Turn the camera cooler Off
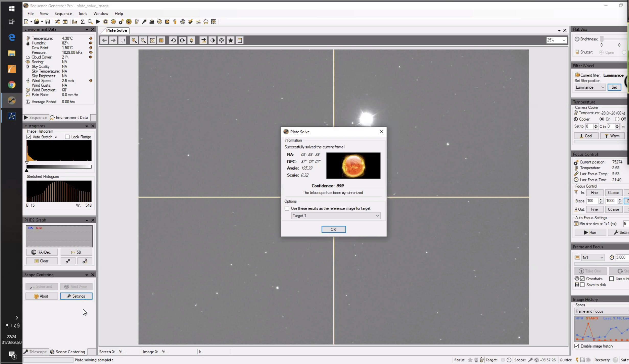The height and width of the screenshot is (364, 629). tap(618, 119)
